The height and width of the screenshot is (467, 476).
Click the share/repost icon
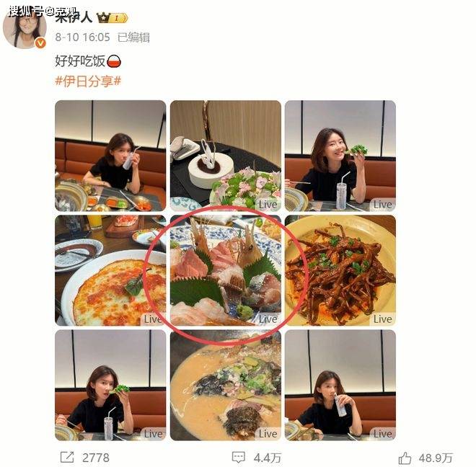point(67,457)
